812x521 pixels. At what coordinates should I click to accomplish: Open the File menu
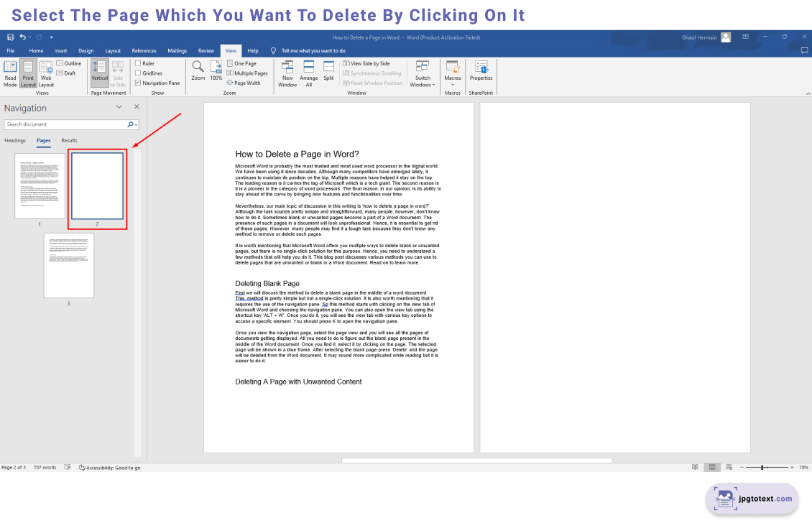click(x=10, y=51)
